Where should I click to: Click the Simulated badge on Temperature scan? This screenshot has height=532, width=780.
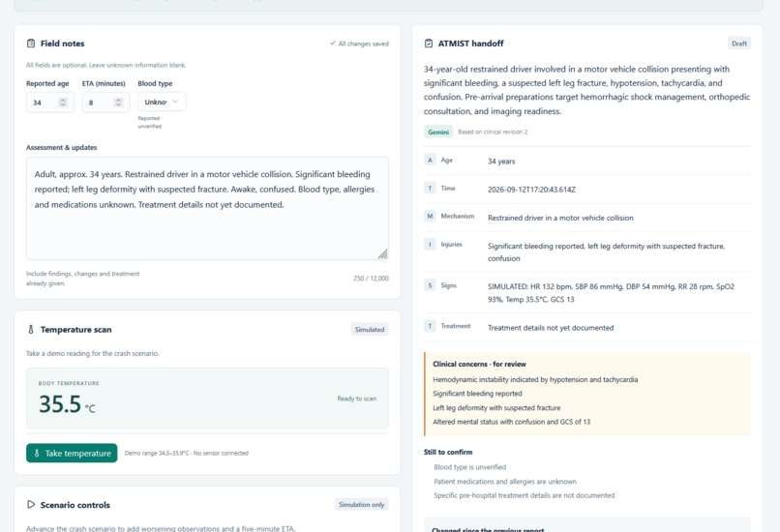click(369, 329)
